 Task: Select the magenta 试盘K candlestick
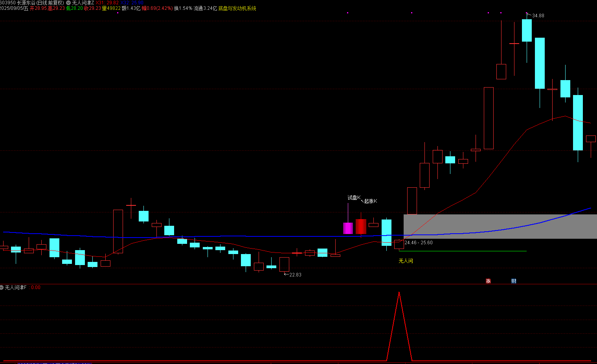click(348, 228)
